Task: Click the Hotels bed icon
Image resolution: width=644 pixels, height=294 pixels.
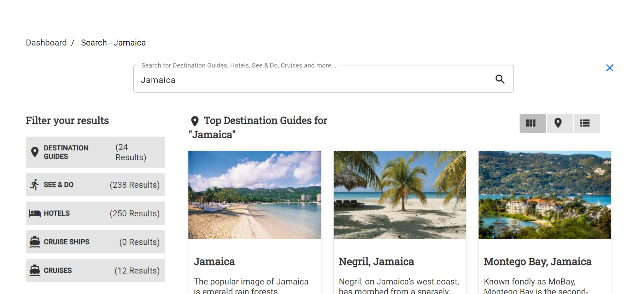Action: point(35,213)
